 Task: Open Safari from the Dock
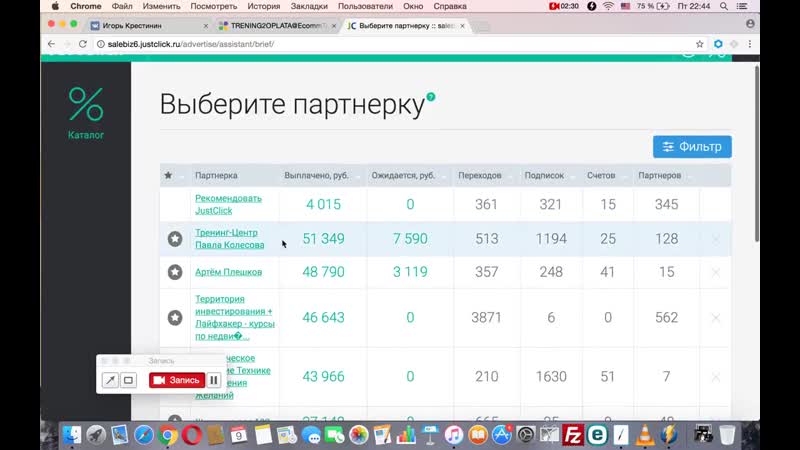tap(144, 435)
